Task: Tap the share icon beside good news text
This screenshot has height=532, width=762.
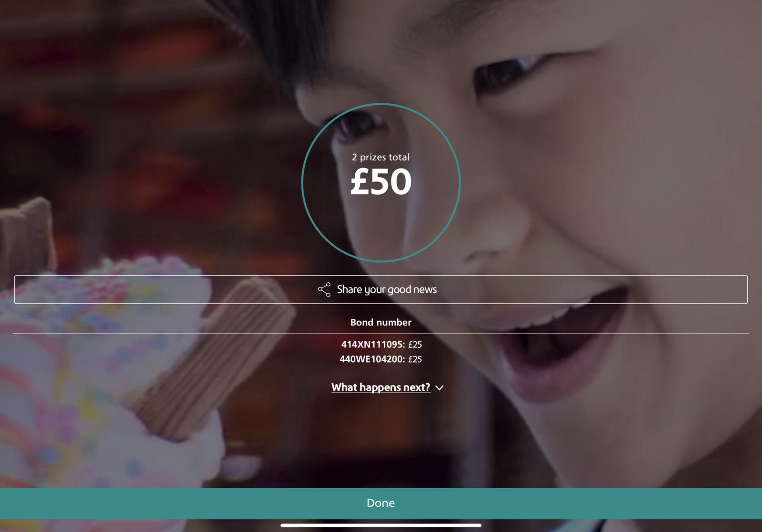Action: click(x=324, y=289)
